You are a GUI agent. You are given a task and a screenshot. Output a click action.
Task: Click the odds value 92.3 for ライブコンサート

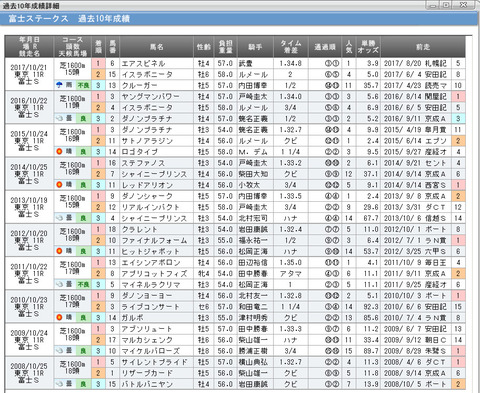(371, 307)
